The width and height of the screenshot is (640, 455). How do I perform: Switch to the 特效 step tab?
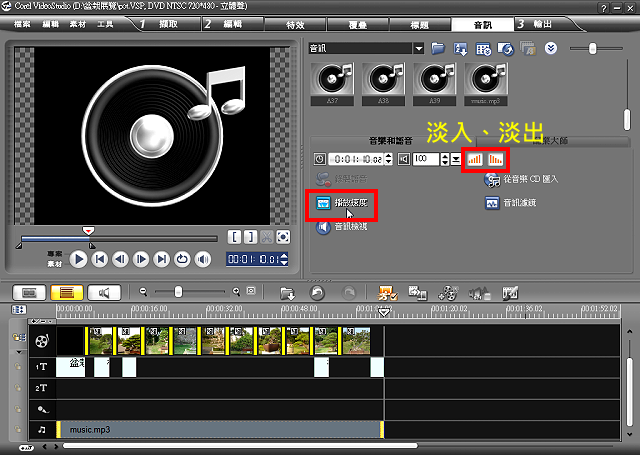296,25
